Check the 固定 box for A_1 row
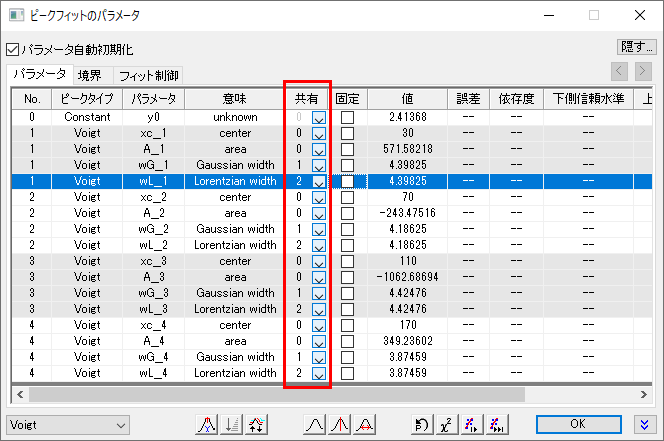The image size is (664, 441). pyautogui.click(x=347, y=150)
